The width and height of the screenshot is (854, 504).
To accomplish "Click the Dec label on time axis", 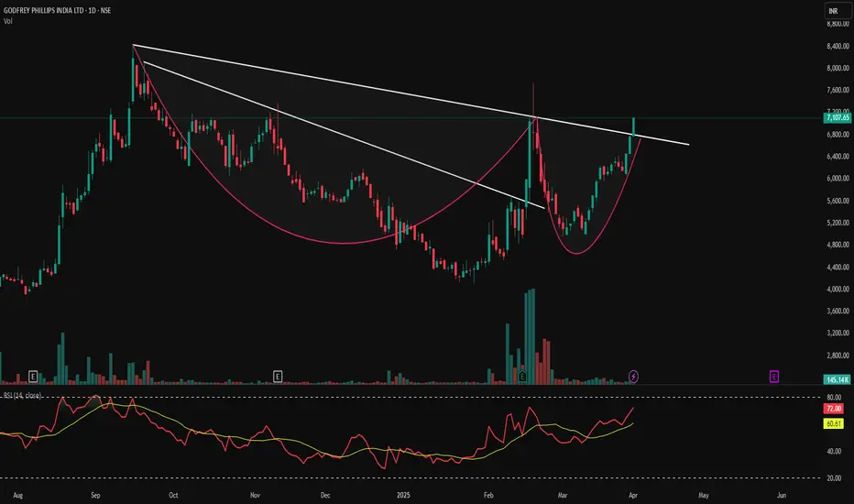I will click(325, 495).
